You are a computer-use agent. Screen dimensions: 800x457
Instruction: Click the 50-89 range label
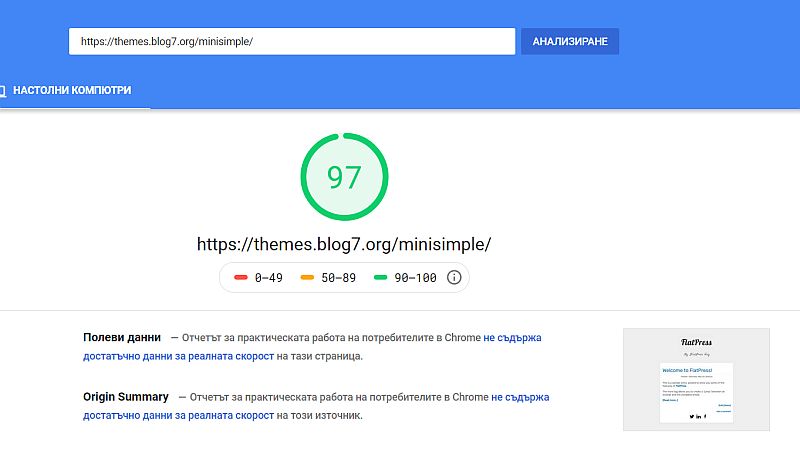339,278
